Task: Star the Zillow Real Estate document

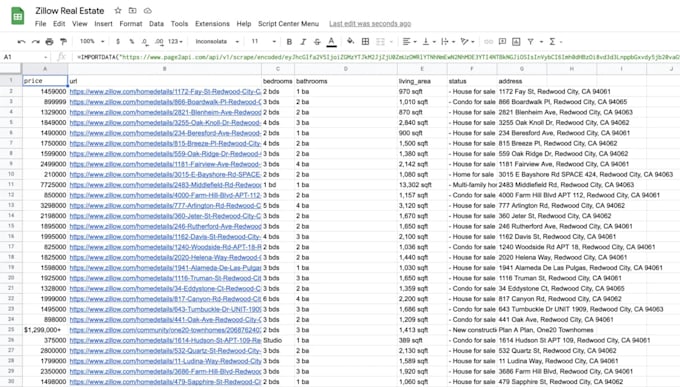Action: [x=118, y=10]
